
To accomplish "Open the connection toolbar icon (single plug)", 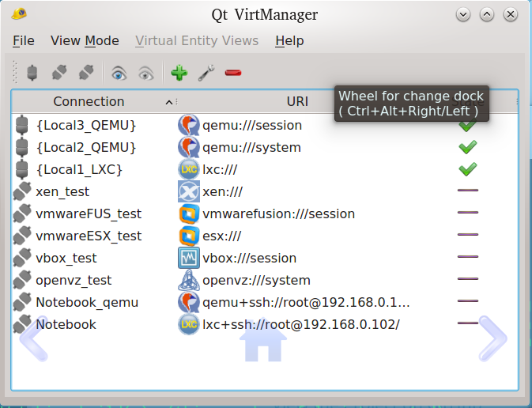I will [32, 73].
